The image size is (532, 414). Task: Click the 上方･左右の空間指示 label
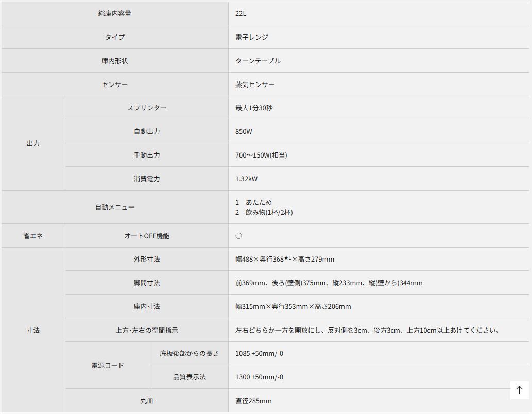(x=147, y=330)
